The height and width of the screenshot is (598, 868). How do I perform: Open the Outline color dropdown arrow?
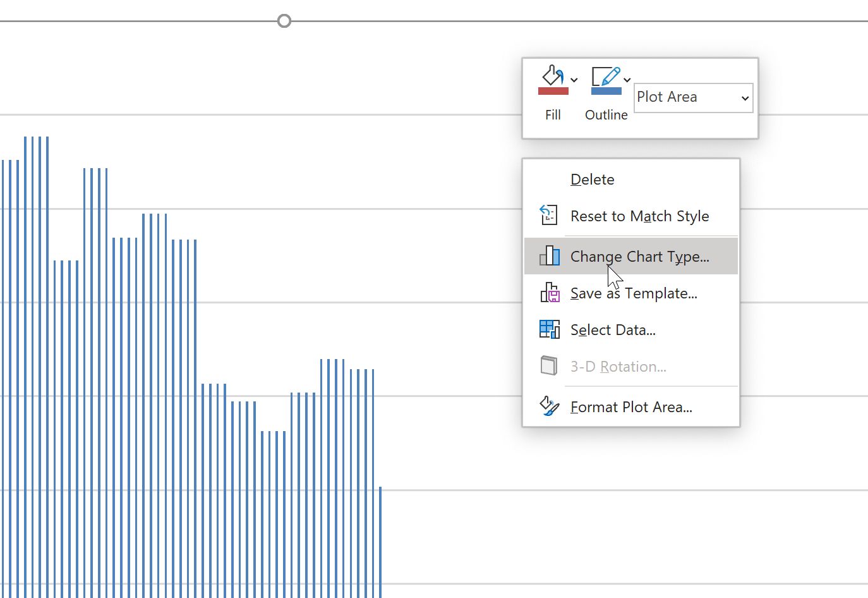627,80
